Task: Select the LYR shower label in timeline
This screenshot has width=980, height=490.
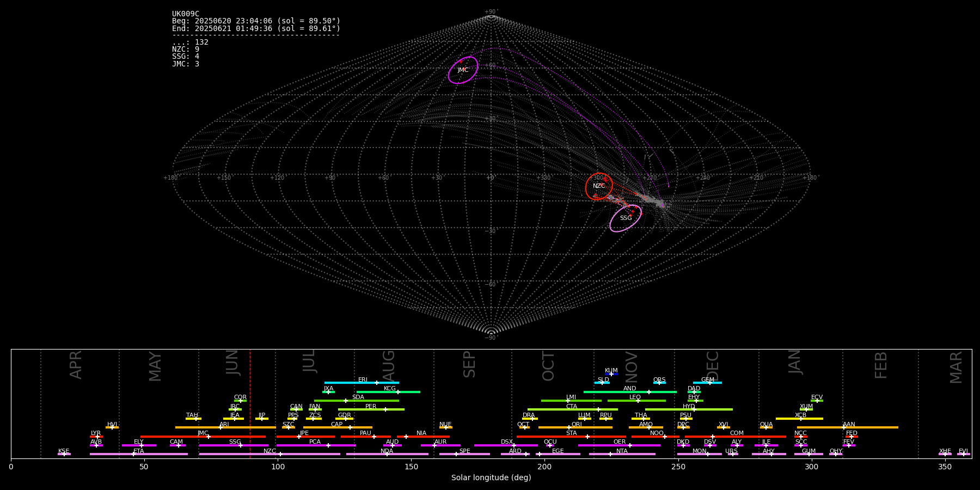Action: (96, 433)
